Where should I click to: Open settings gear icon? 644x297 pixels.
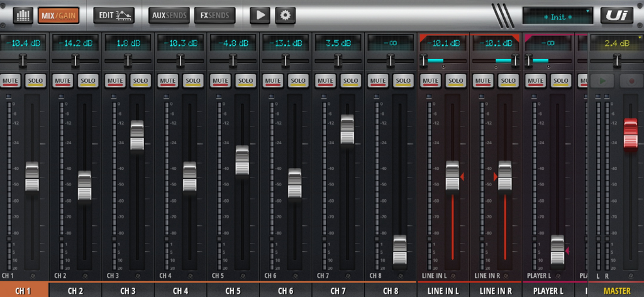pos(286,16)
